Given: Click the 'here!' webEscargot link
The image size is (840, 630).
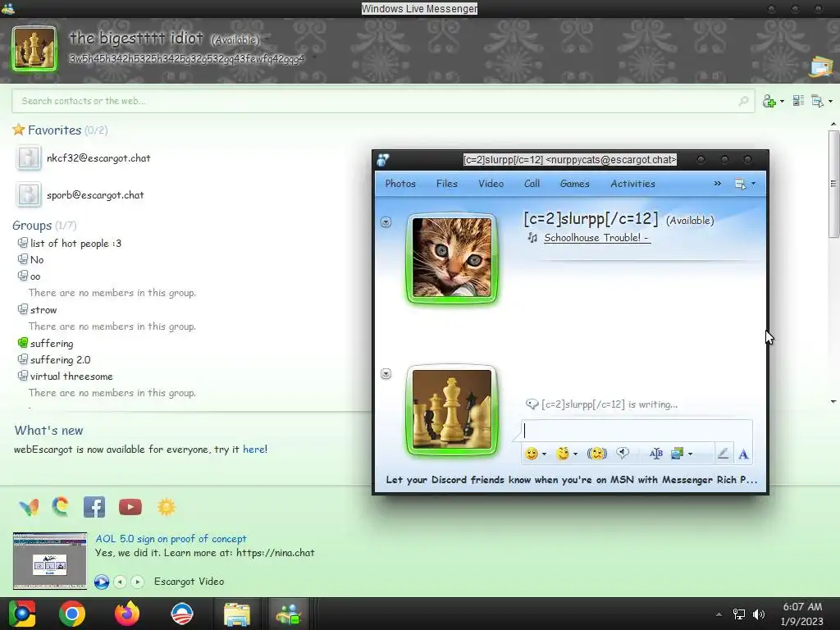Looking at the screenshot, I should coord(255,450).
